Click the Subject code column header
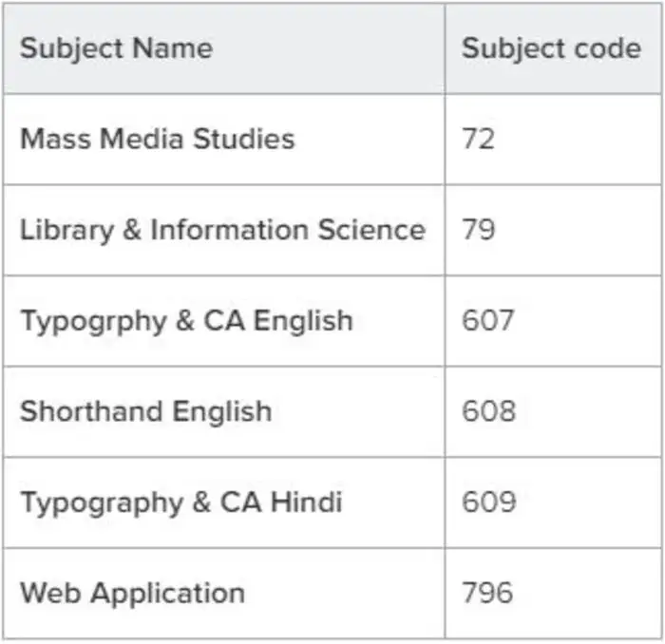 click(551, 48)
